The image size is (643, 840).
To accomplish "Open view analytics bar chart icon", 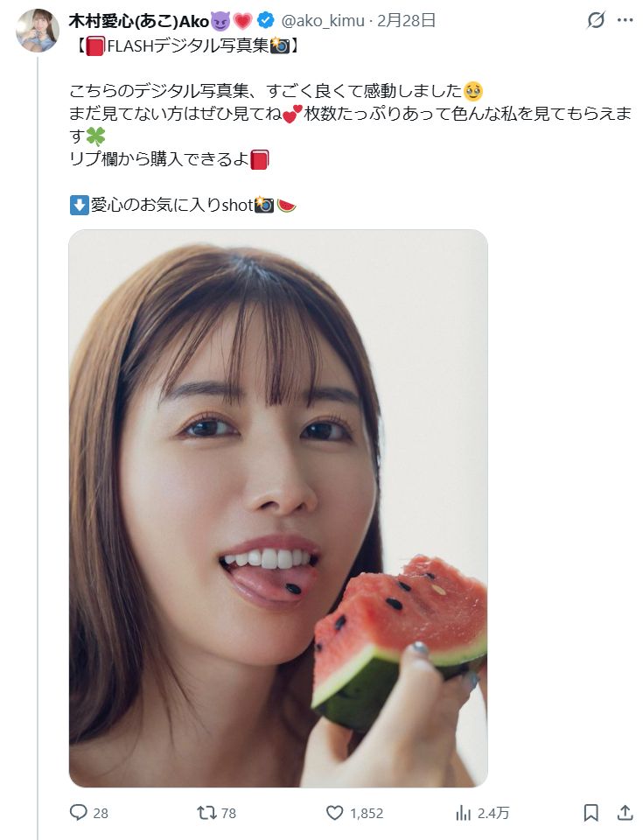I will click(463, 813).
